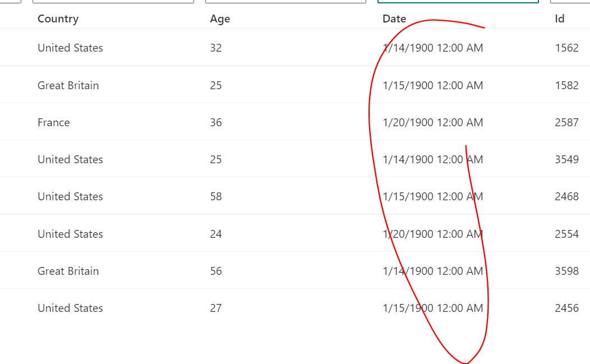Sort by the Age column header
Image resolution: width=590 pixels, height=364 pixels.
coord(220,19)
